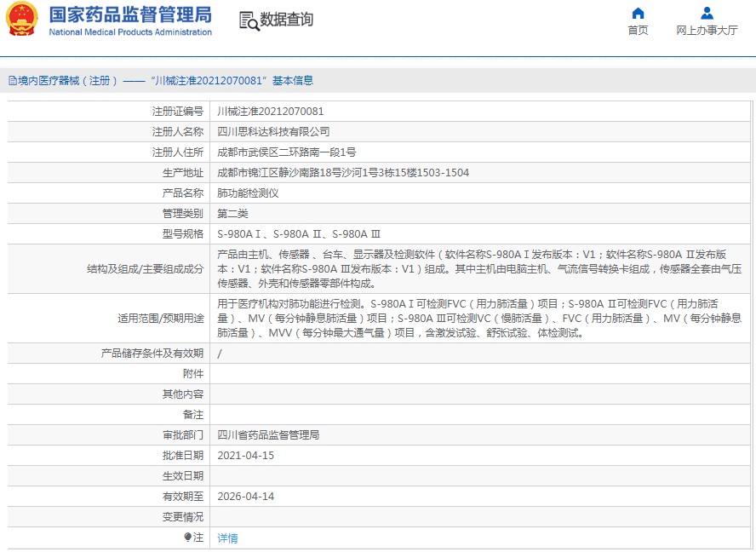756x552 pixels.
Task: Click the home house icon
Action: 638,13
